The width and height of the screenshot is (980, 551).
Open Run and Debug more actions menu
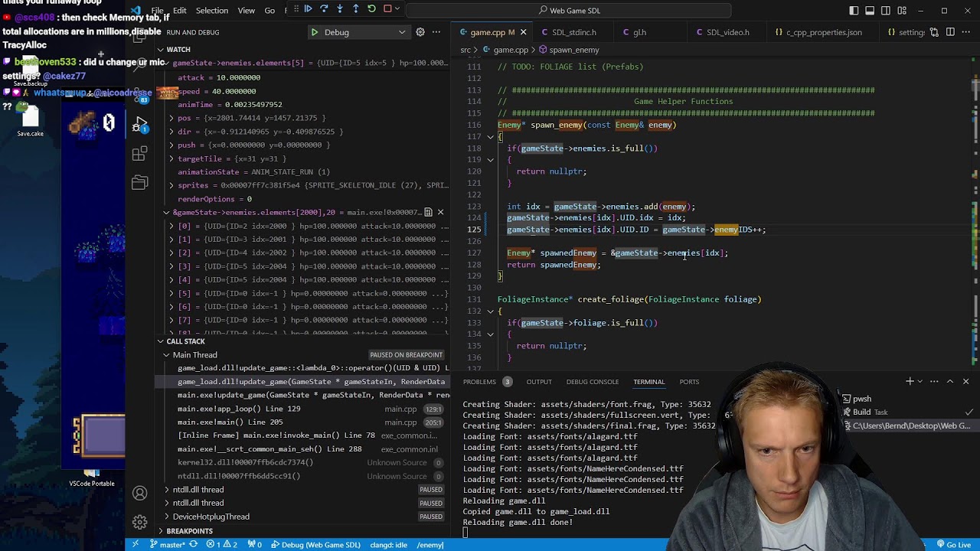436,32
